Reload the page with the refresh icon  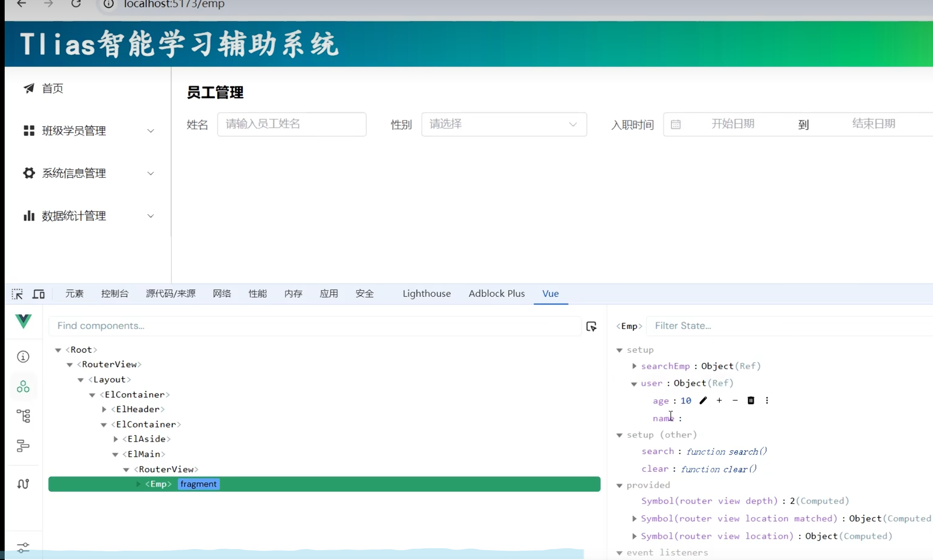tap(76, 4)
